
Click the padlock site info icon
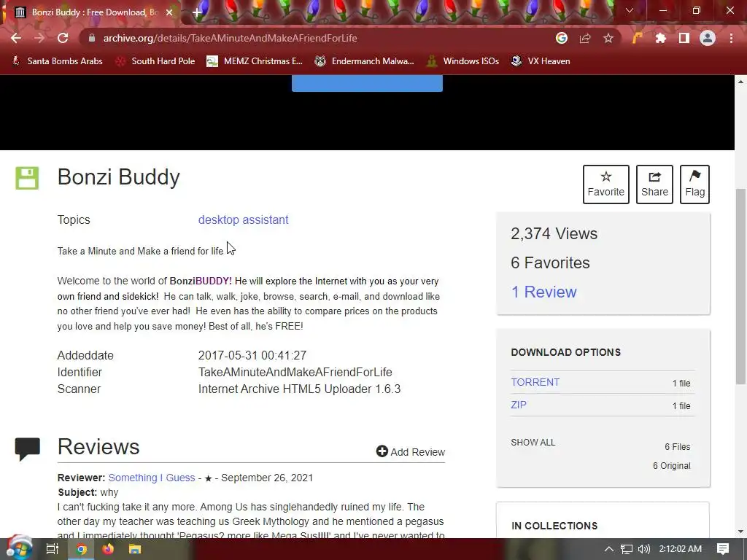pos(92,38)
